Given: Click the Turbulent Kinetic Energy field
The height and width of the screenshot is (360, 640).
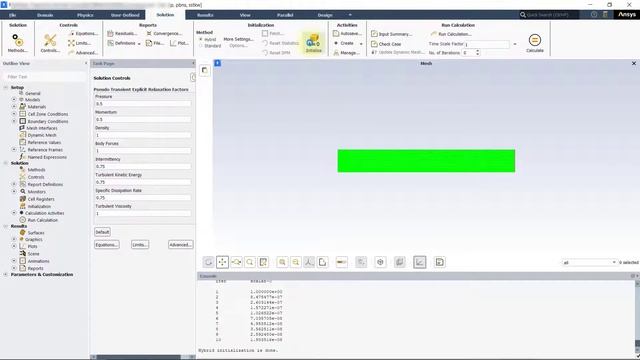Looking at the screenshot, I should [143, 182].
